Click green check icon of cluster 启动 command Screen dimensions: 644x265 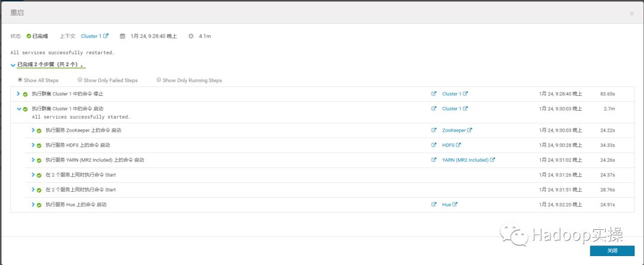coord(26,109)
